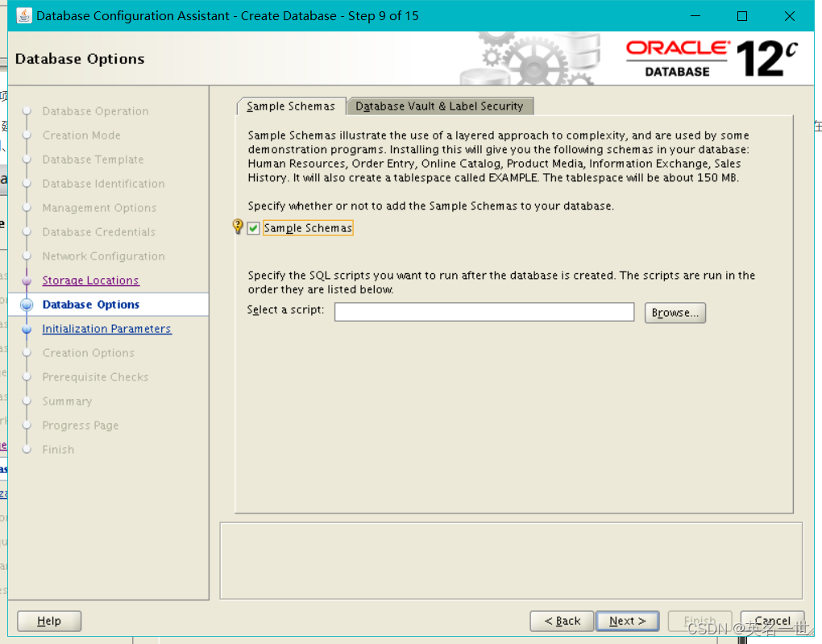Switch to the Sample Schemas tab
Screen dimensions: 822x644
point(291,106)
